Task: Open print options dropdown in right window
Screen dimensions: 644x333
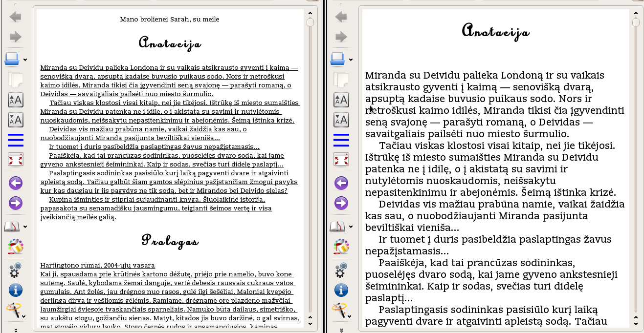Action: point(351,60)
